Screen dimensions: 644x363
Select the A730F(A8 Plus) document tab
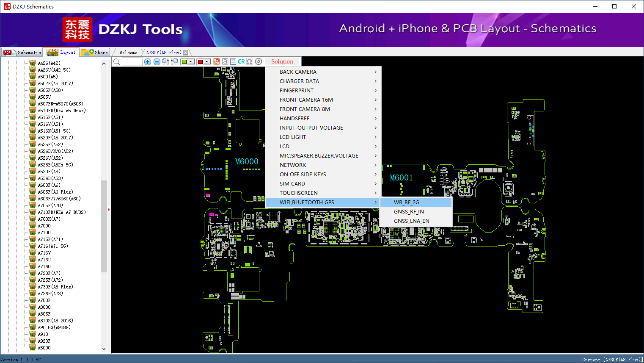coord(164,53)
